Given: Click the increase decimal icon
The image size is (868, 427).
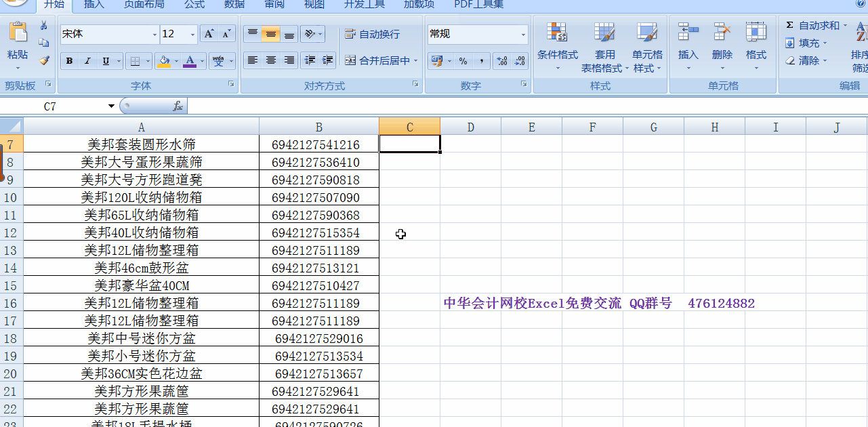Looking at the screenshot, I should click(501, 61).
